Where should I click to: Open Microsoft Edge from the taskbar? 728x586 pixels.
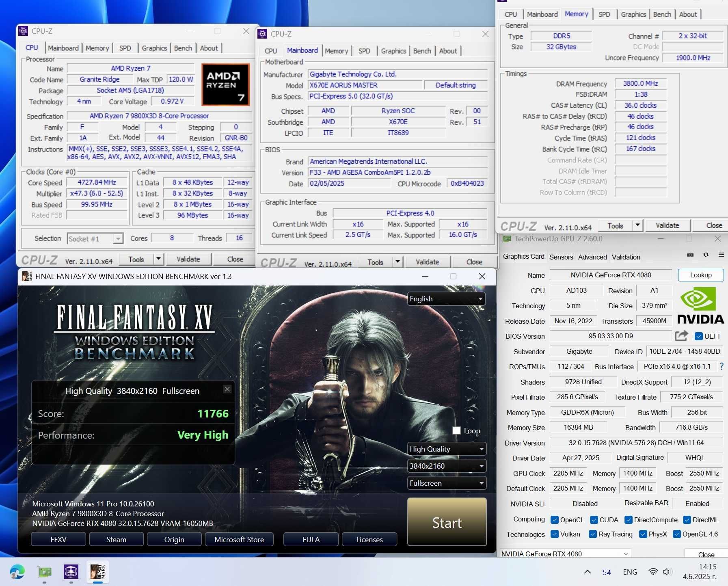tap(17, 572)
